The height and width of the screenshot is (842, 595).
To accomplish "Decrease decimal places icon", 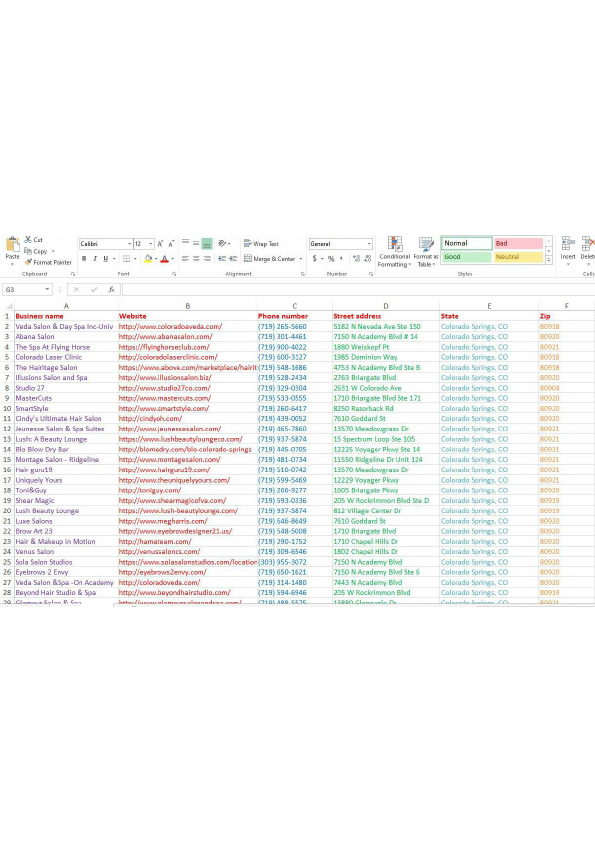I will [368, 259].
